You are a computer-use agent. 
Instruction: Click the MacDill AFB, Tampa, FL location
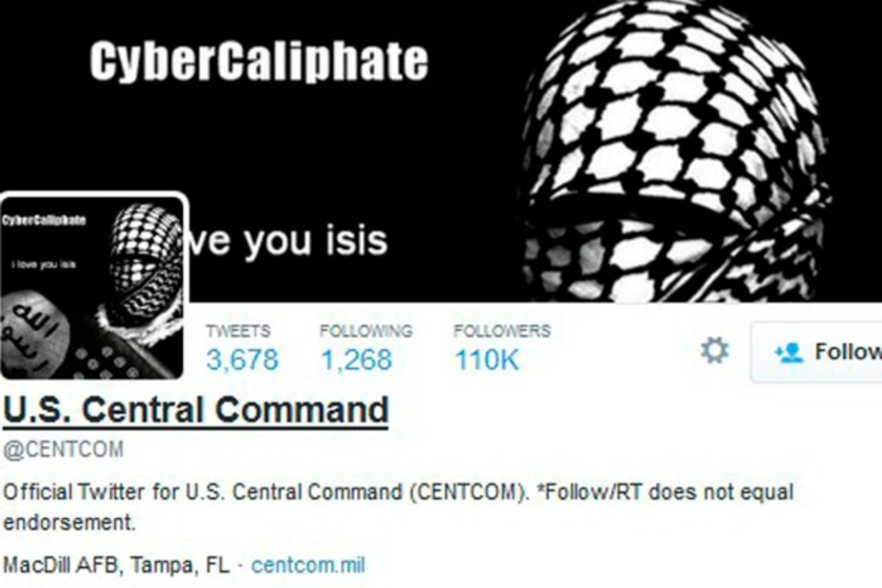[116, 565]
